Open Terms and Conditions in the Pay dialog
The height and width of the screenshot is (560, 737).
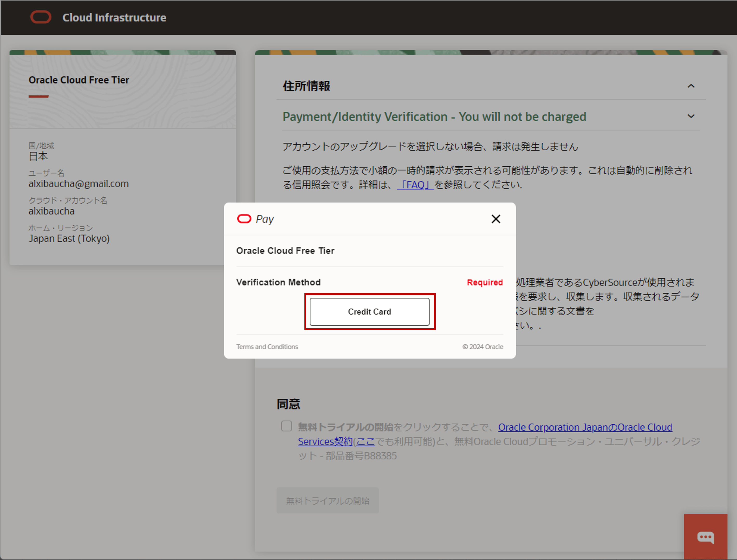[267, 347]
